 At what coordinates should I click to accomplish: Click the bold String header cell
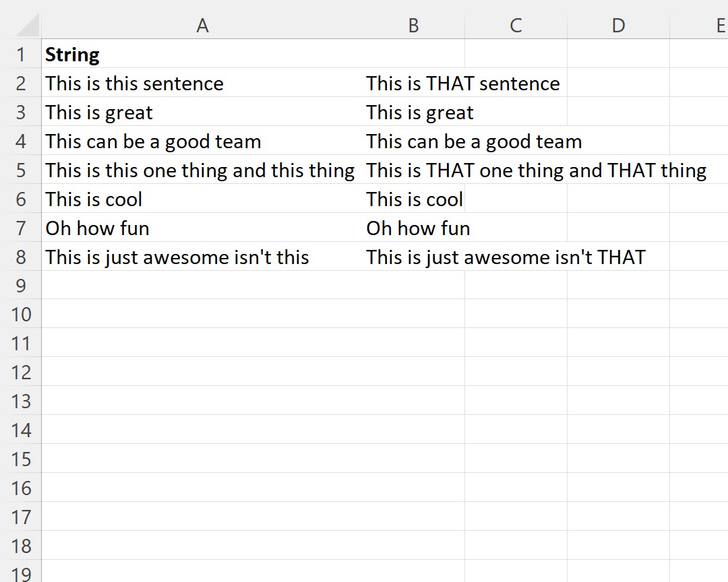(202, 55)
